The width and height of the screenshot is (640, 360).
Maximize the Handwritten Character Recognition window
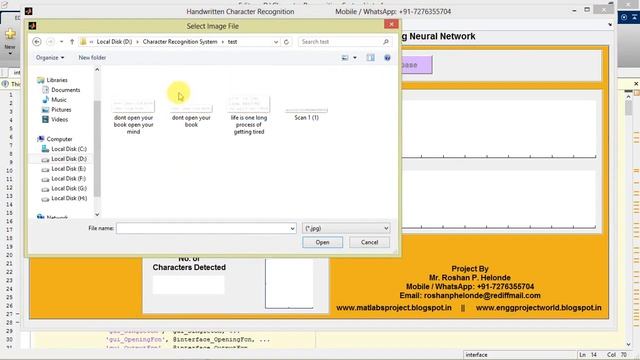click(587, 10)
